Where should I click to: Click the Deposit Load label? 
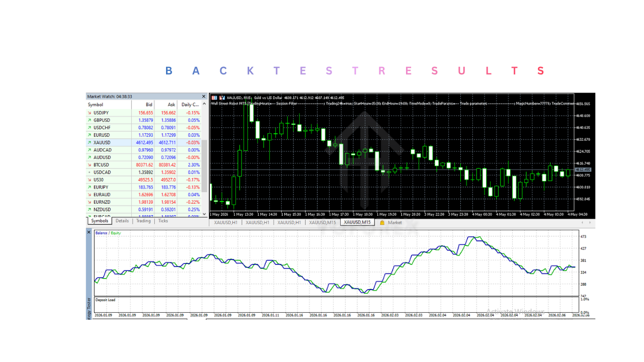pos(105,300)
